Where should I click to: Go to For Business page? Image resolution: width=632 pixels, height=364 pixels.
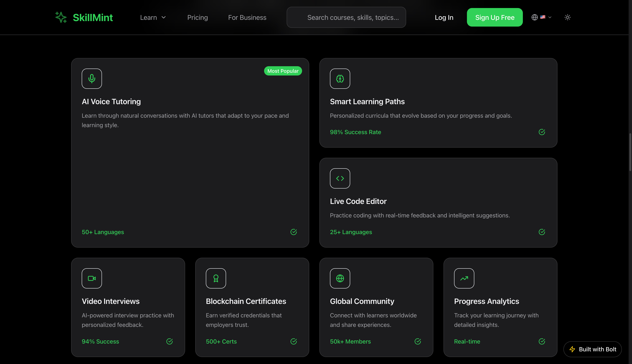point(247,18)
